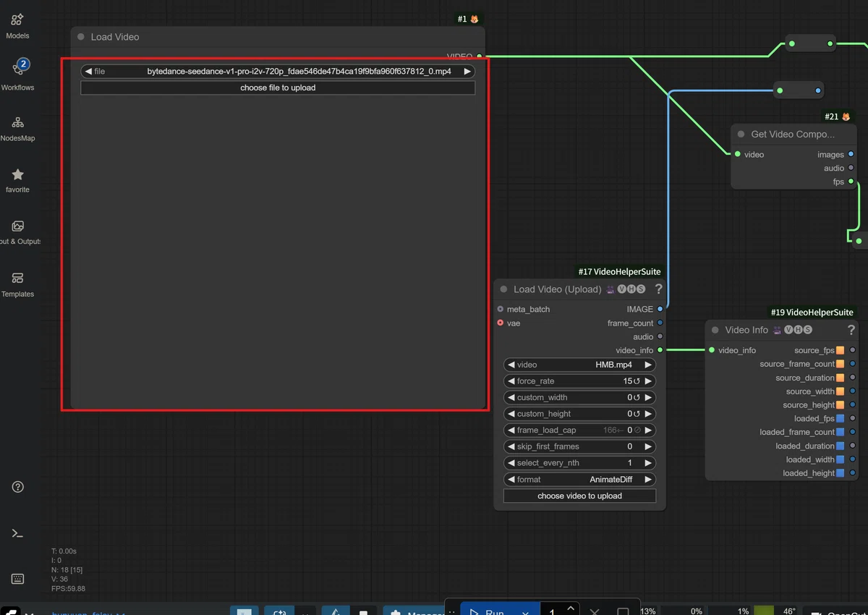Click the '#1' badge above Load Video node
The width and height of the screenshot is (868, 615).
(x=468, y=19)
